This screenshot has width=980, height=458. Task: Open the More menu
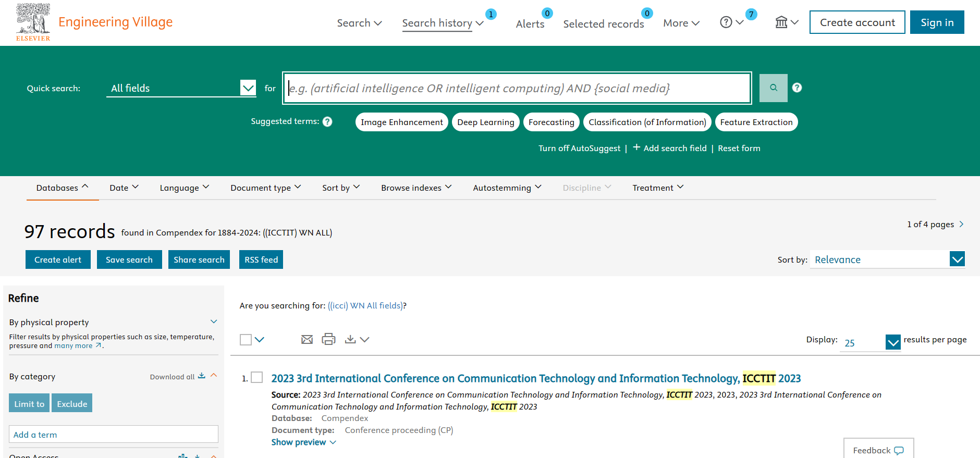(x=681, y=23)
